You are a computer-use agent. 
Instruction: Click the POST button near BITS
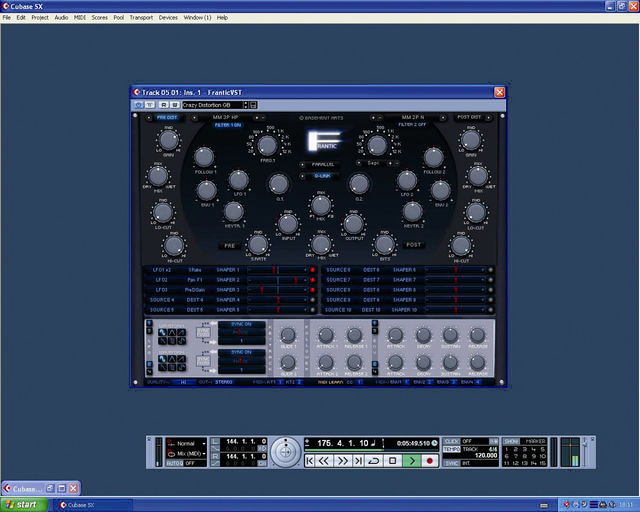point(413,245)
